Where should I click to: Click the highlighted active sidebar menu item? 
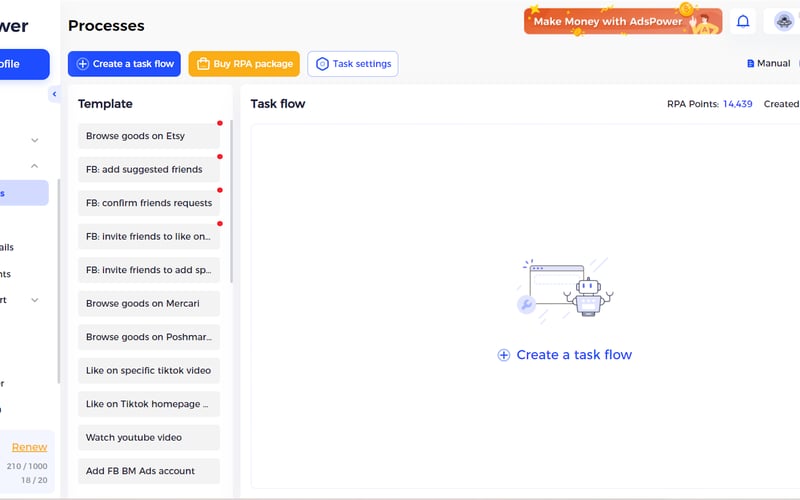[x=24, y=193]
